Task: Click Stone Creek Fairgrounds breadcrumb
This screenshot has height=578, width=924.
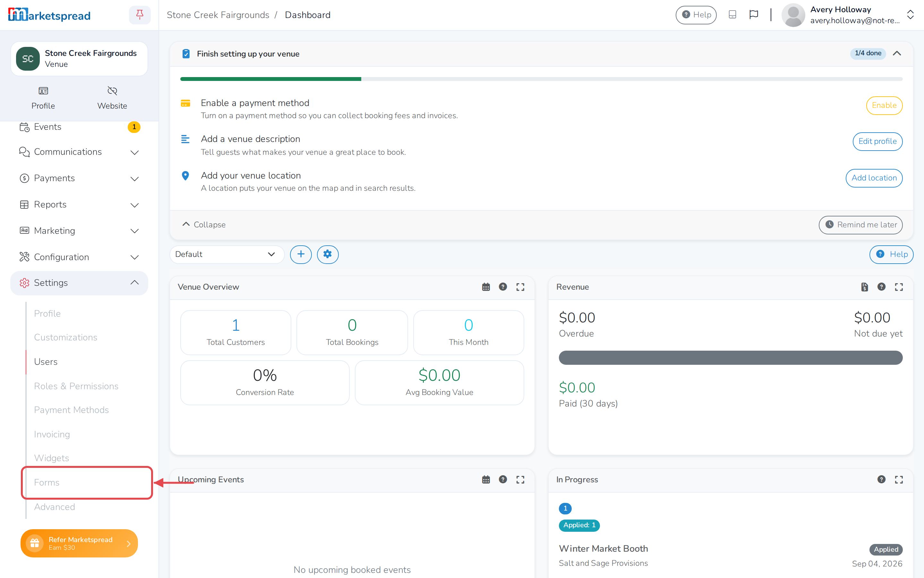Action: click(218, 15)
